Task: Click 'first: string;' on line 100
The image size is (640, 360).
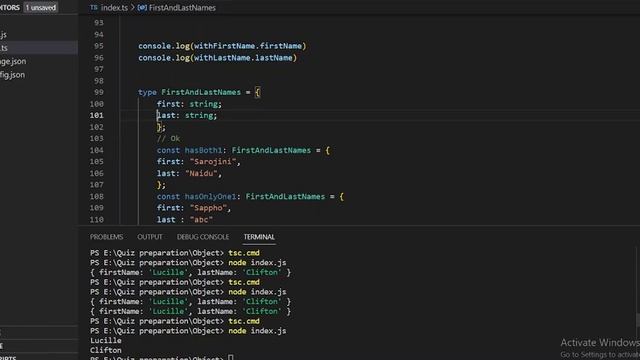Action: point(189,104)
